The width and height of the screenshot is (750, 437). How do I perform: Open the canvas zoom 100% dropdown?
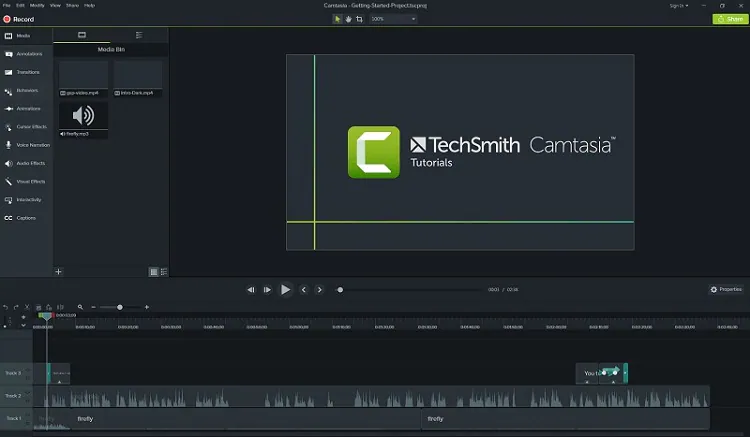[393, 19]
